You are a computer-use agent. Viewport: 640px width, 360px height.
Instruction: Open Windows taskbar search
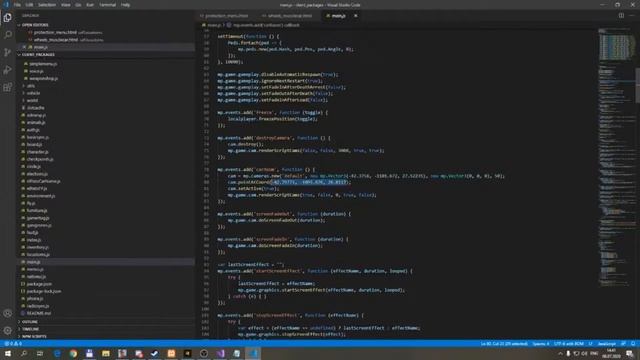click(24, 353)
